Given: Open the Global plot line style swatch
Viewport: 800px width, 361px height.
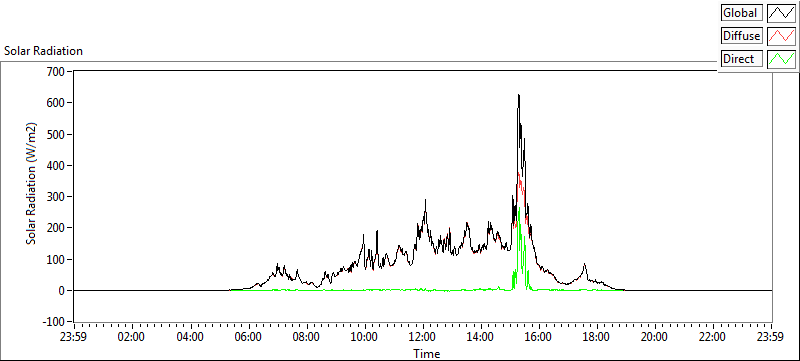Looking at the screenshot, I should tap(782, 13).
